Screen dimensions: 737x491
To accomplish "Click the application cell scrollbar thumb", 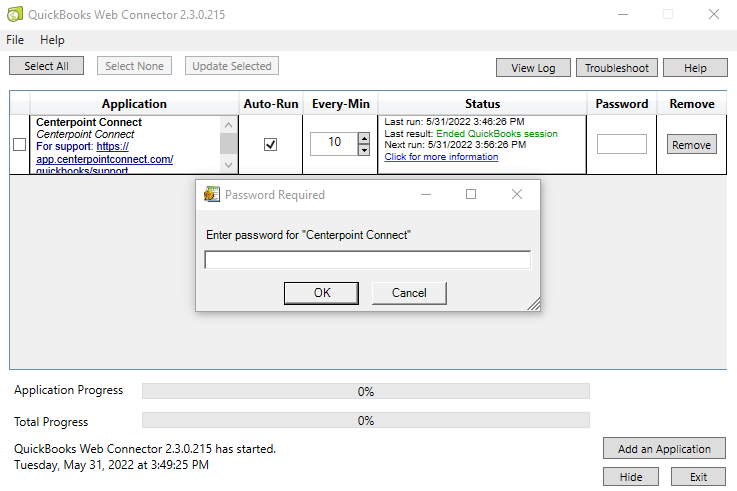I will tap(228, 143).
